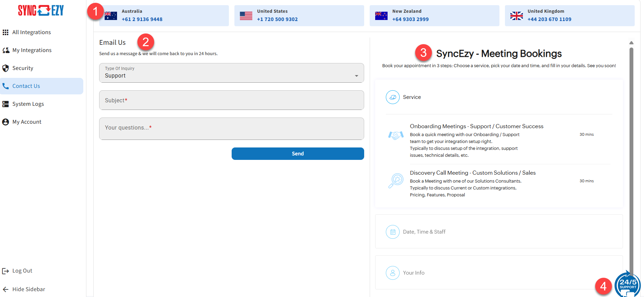Image resolution: width=644 pixels, height=297 pixels.
Task: Select Discovery Call Meeting - Custom Solutions service
Action: click(498, 183)
